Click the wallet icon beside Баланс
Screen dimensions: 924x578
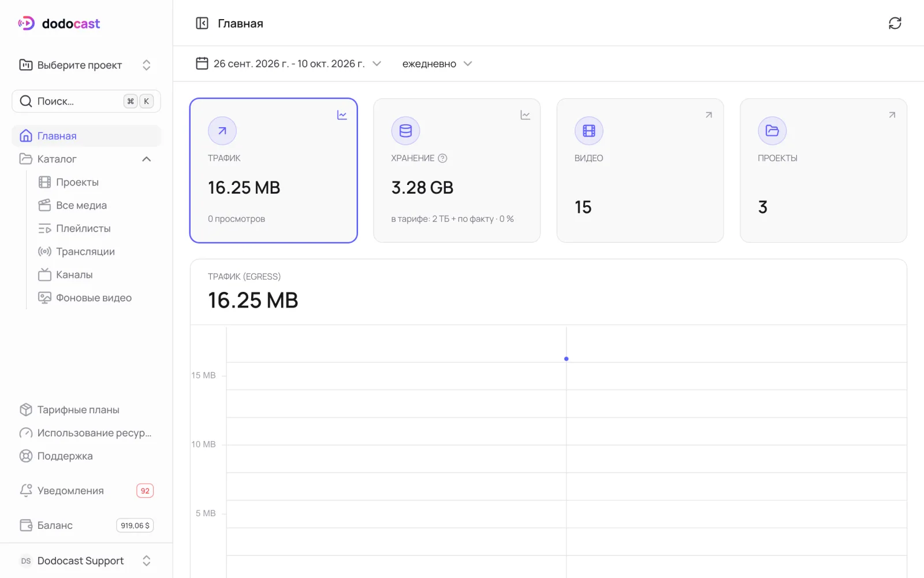[26, 525]
